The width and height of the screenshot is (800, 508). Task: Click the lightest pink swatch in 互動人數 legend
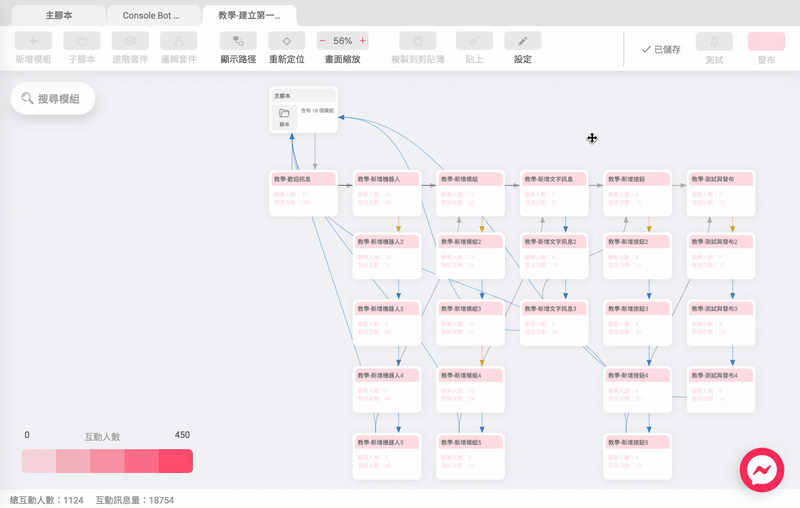(39, 461)
